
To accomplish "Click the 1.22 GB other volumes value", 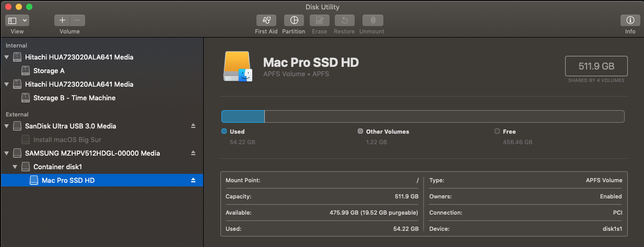I will point(377,142).
